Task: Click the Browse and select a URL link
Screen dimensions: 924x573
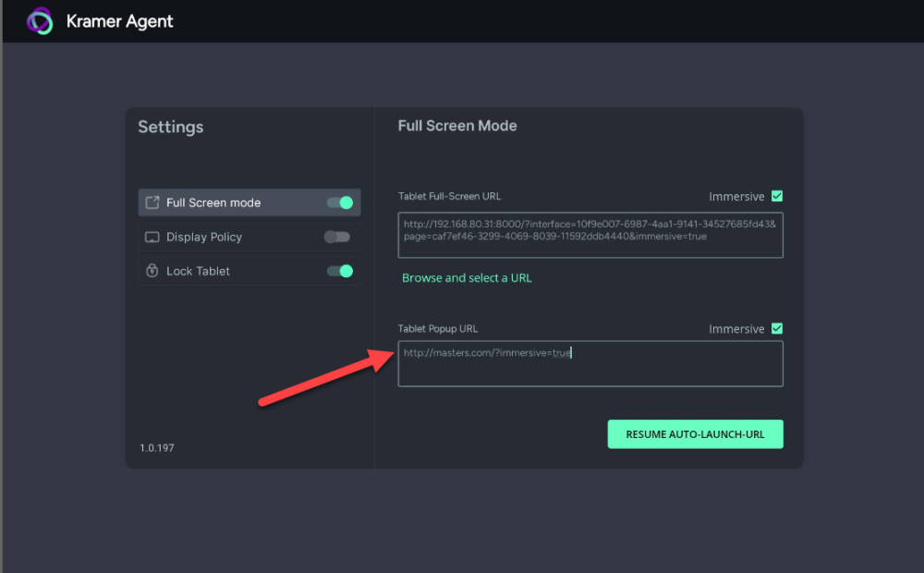Action: tap(467, 278)
